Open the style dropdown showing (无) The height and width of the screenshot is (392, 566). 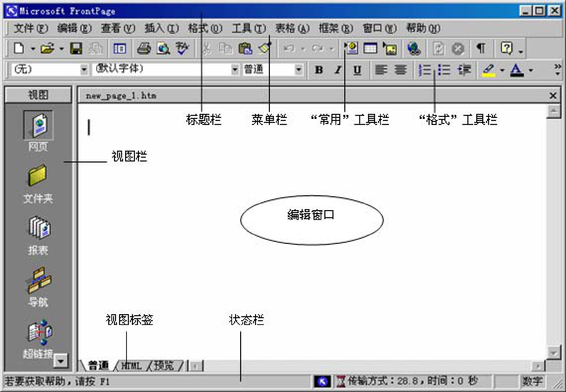click(84, 69)
